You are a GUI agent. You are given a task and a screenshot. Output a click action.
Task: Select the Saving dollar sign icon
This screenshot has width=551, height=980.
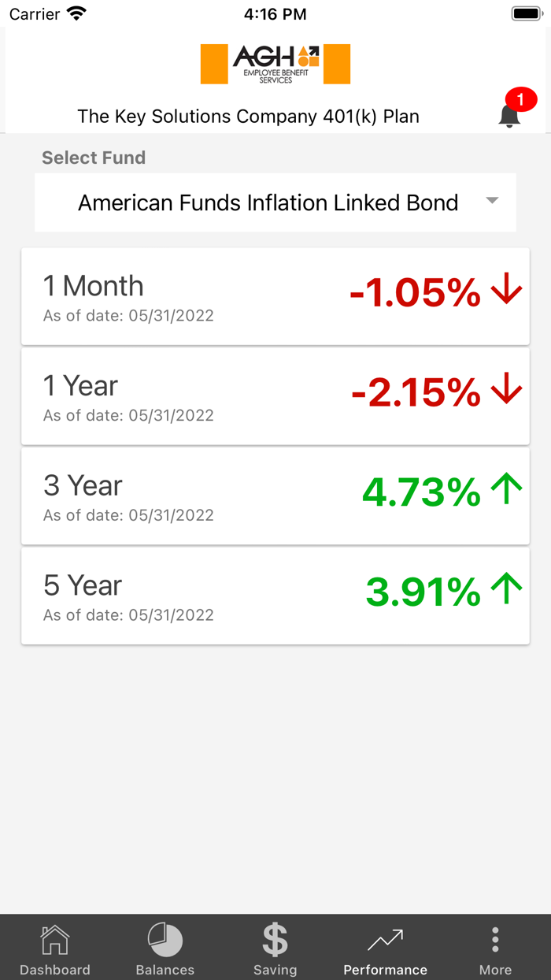[x=275, y=939]
